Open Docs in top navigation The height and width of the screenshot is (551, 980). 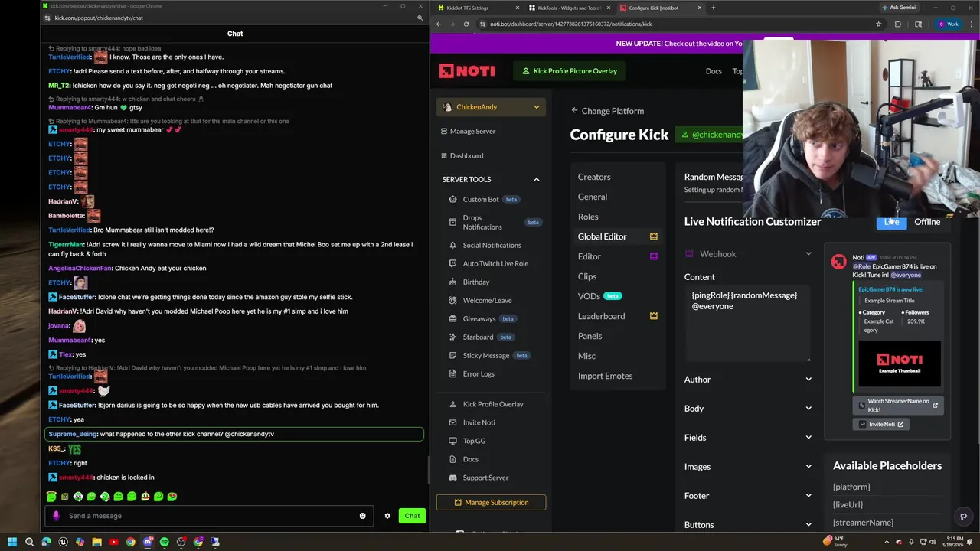click(x=714, y=71)
